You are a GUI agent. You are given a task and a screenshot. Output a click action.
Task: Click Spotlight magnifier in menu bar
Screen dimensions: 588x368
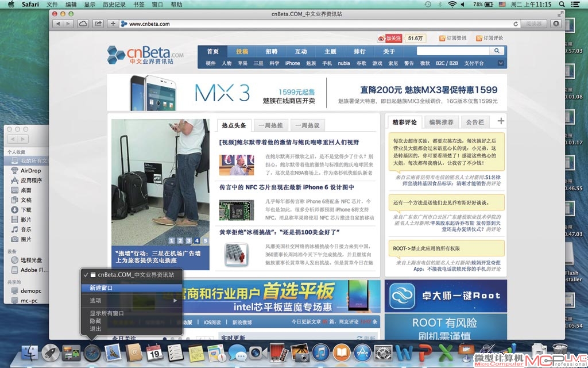(x=562, y=5)
